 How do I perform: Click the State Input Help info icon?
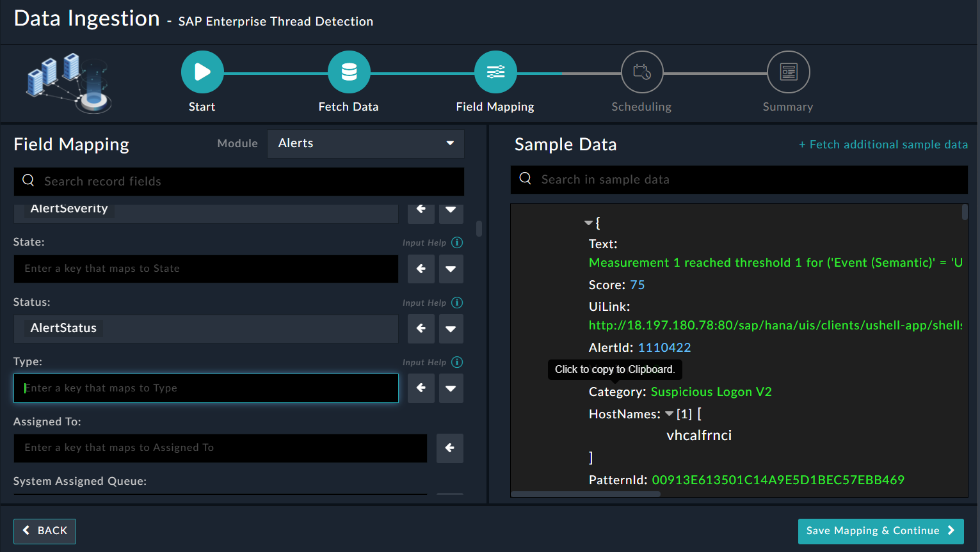tap(457, 242)
